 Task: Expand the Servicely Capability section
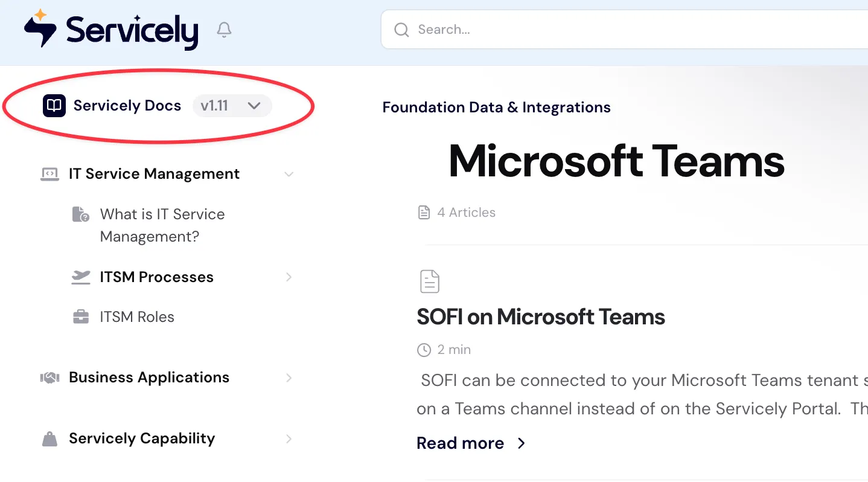click(x=289, y=439)
